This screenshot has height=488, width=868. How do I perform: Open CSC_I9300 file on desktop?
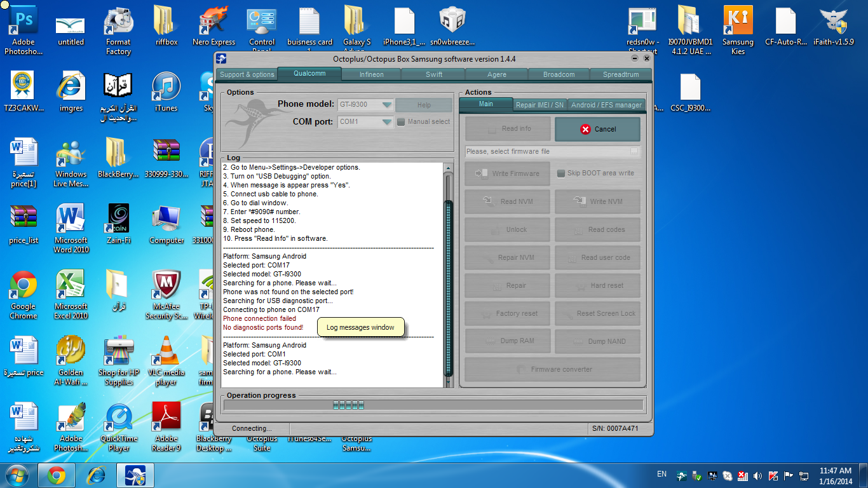690,92
